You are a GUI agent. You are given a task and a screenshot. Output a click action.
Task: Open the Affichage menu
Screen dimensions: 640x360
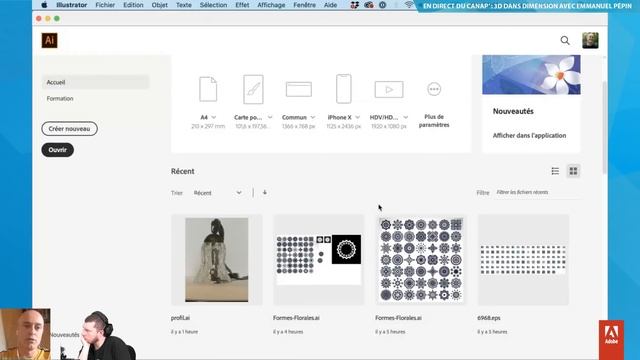coord(271,5)
